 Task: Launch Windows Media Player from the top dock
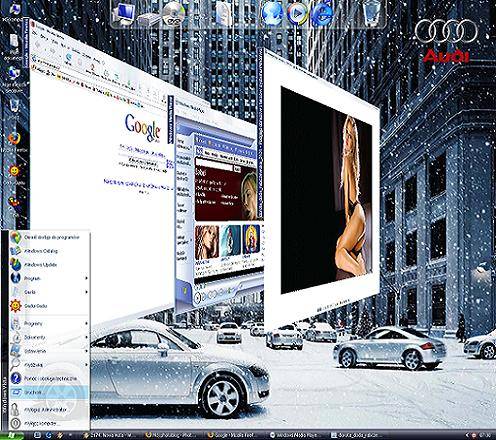click(x=297, y=14)
